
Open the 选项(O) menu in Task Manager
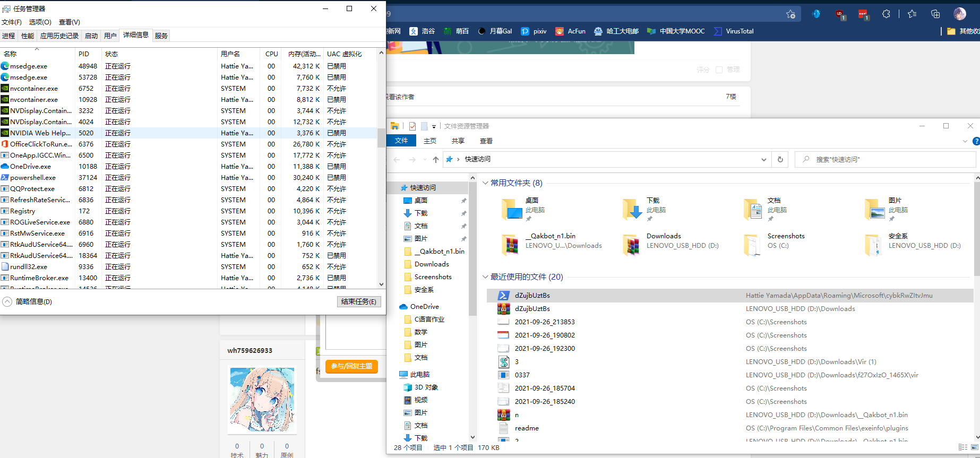[x=40, y=22]
